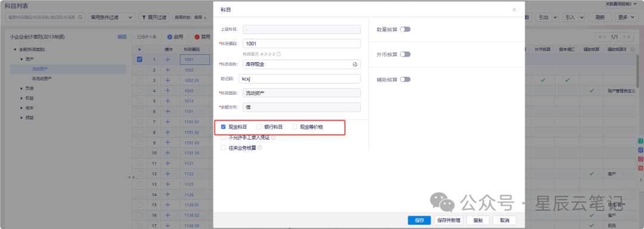Click the search magnifier icon in 科目列表
Screen dimensions: 644x229
click(x=80, y=17)
